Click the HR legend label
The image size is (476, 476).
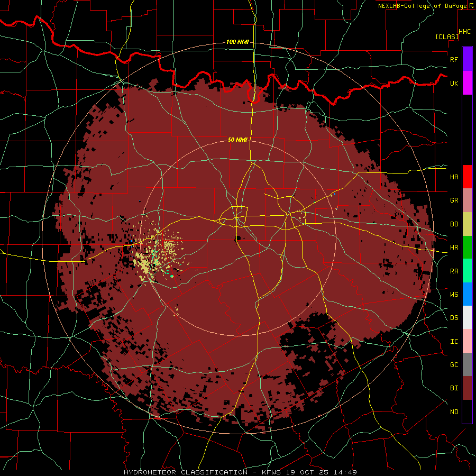click(454, 247)
